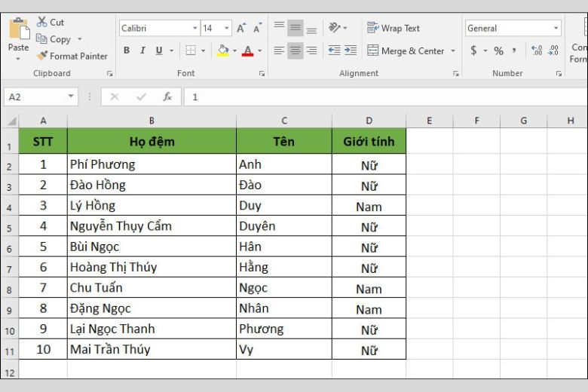Open text orientation options
588x392 pixels.
coord(334,28)
